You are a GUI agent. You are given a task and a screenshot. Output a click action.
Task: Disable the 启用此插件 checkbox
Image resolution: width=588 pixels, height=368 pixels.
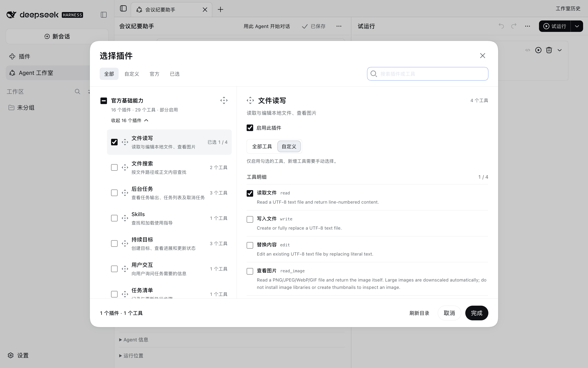(250, 128)
